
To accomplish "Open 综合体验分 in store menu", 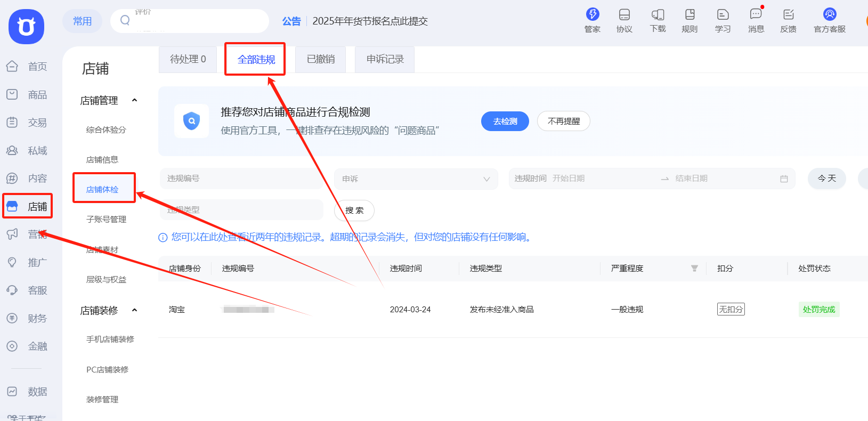I will [106, 130].
